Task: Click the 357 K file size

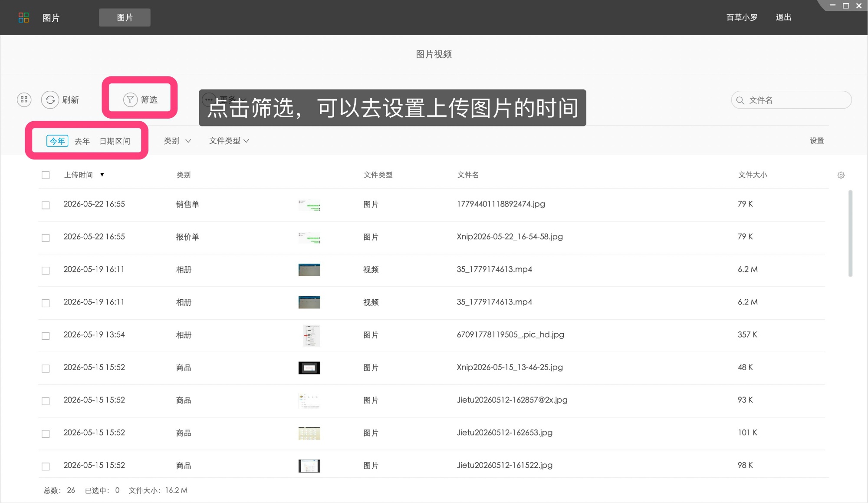Action: tap(747, 334)
